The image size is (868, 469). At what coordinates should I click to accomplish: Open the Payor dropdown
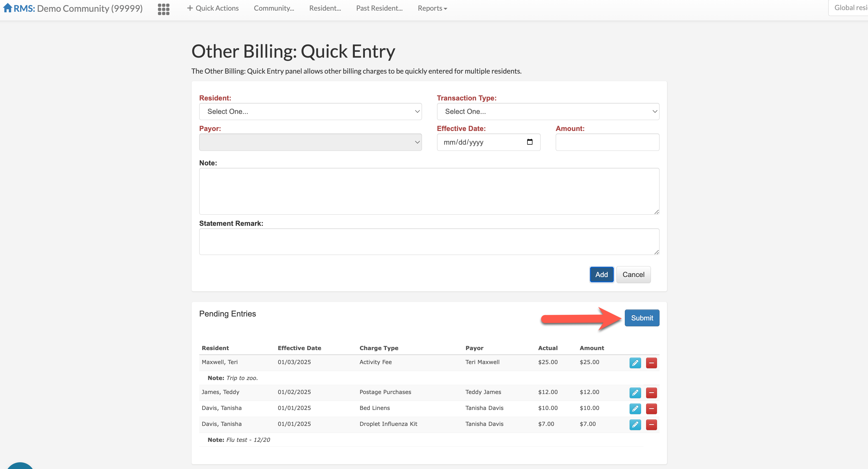tap(310, 142)
